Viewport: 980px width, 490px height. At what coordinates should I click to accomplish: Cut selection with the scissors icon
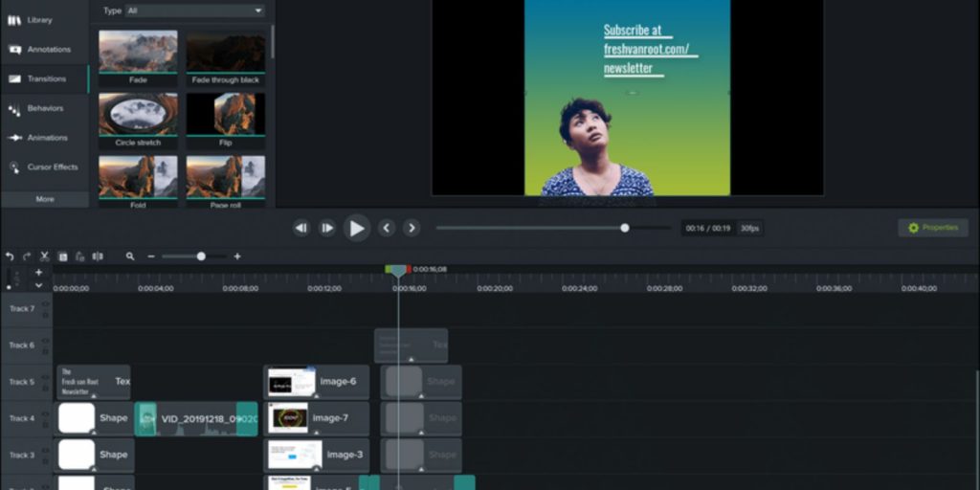click(45, 256)
